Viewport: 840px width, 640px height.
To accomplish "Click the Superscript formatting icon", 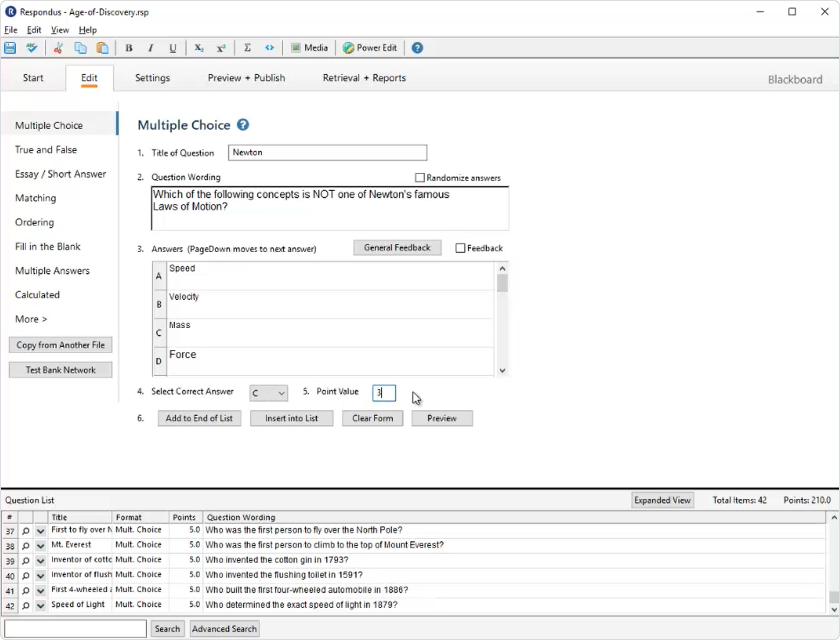I will pyautogui.click(x=221, y=47).
